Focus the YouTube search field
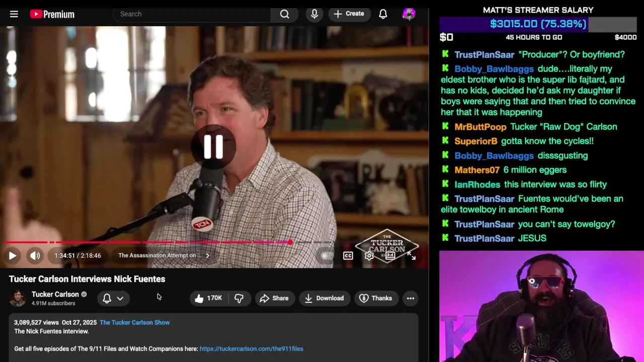This screenshot has height=362, width=644. [x=192, y=14]
